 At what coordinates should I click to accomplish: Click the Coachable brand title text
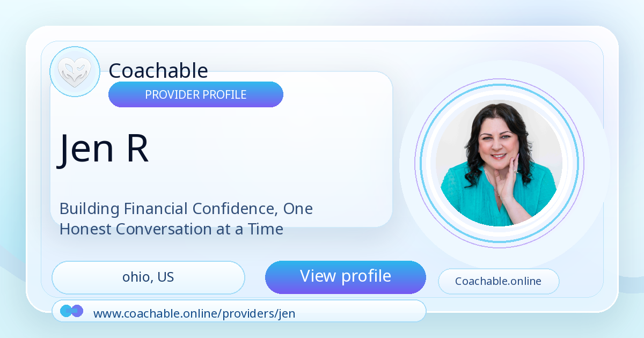pyautogui.click(x=158, y=71)
